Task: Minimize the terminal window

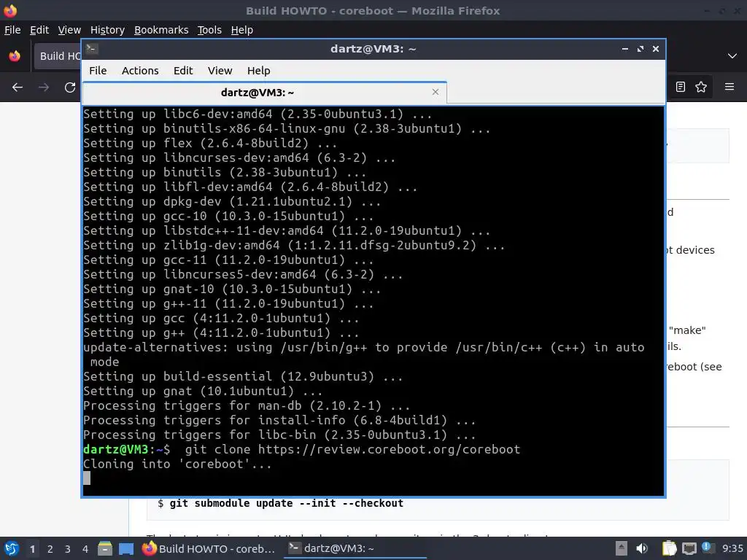Action: coord(625,49)
